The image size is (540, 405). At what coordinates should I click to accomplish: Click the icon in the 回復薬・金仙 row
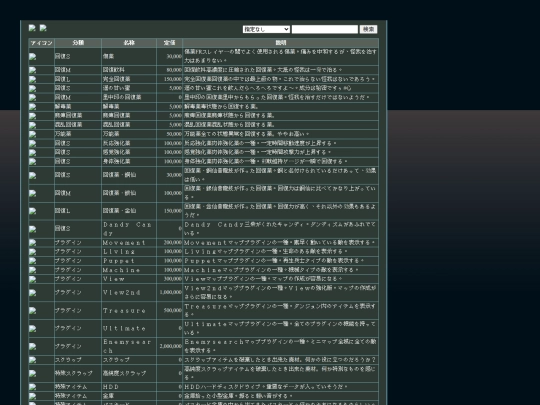32,211
